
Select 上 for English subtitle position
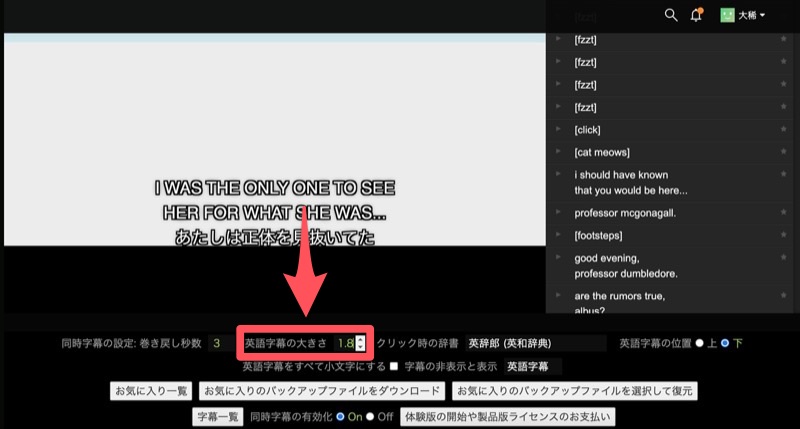(x=700, y=343)
